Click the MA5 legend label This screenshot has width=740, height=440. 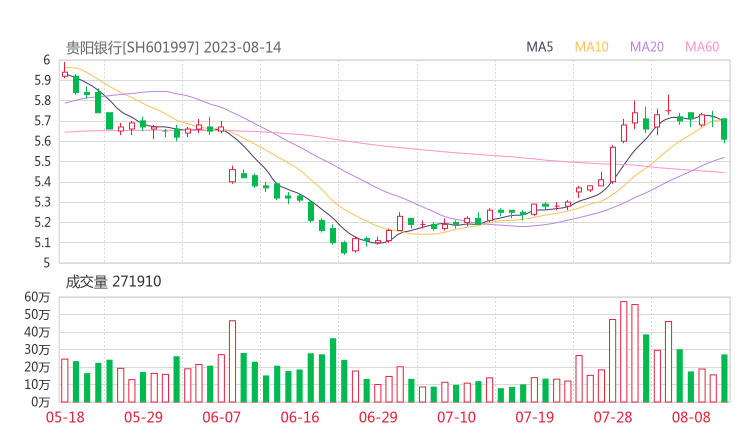point(539,47)
